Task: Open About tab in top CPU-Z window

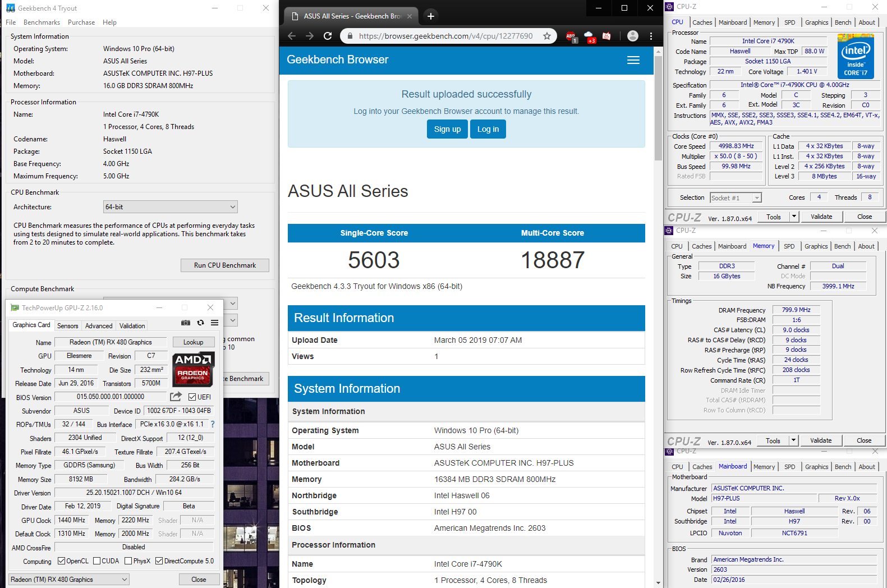Action: point(866,22)
